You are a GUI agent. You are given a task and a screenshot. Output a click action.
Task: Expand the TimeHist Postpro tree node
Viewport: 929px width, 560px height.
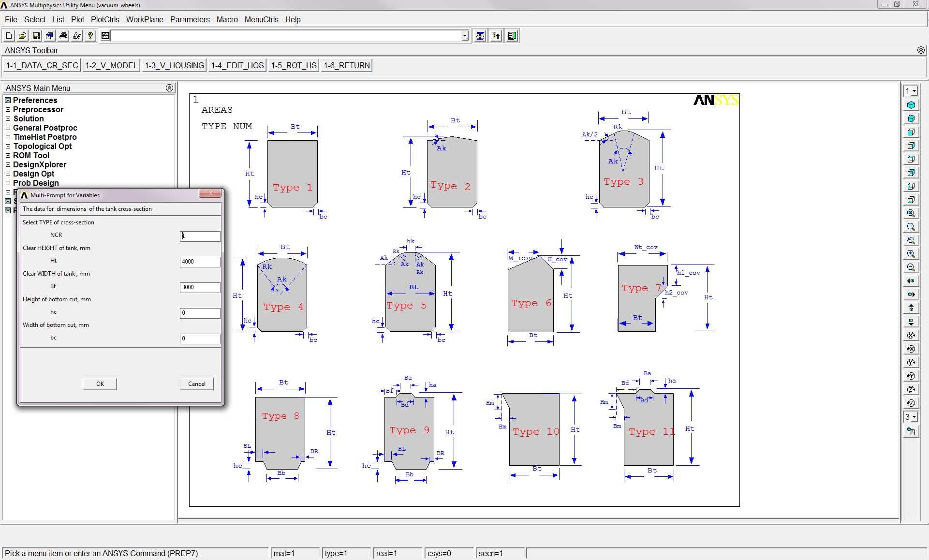(8, 137)
